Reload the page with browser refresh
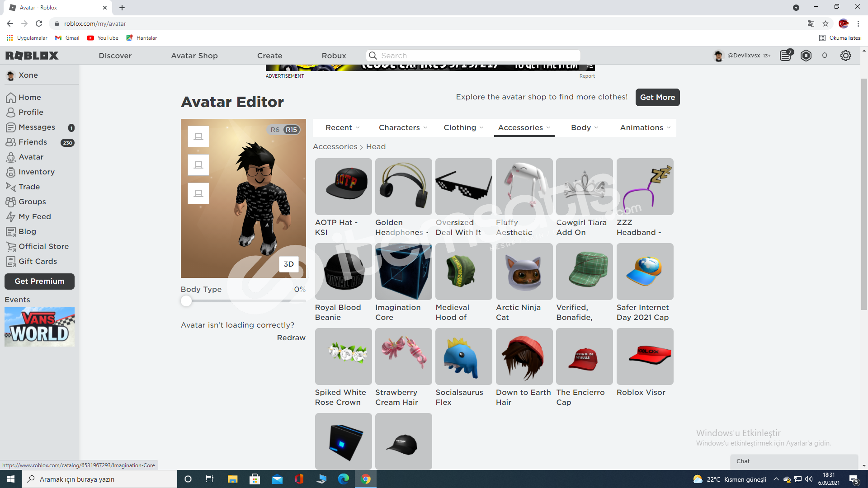 [x=39, y=23]
